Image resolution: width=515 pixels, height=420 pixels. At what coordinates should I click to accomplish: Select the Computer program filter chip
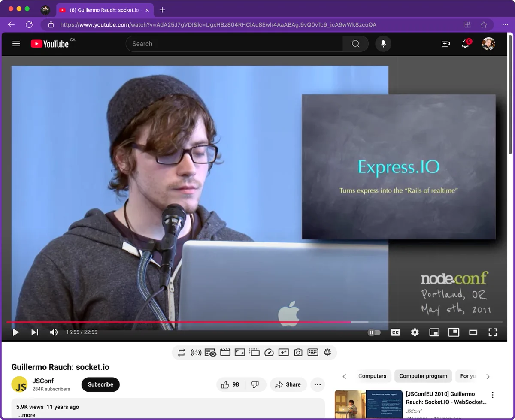pyautogui.click(x=423, y=376)
